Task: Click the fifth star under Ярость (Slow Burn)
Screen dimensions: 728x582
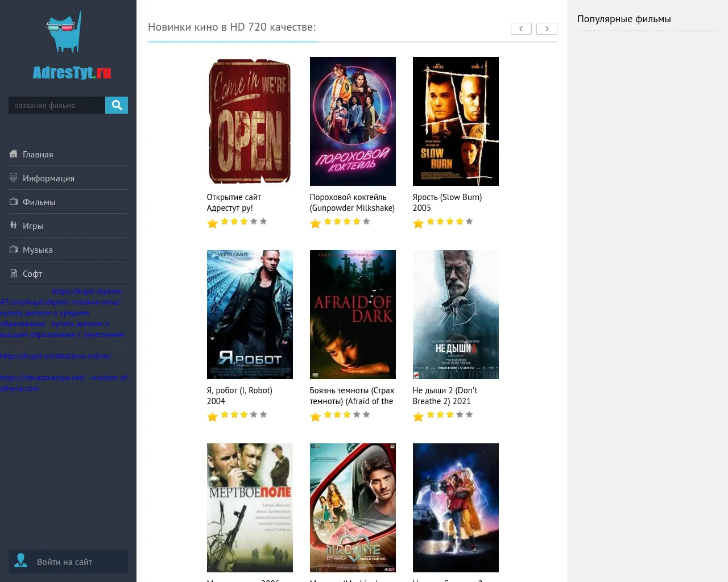Action: tap(469, 221)
